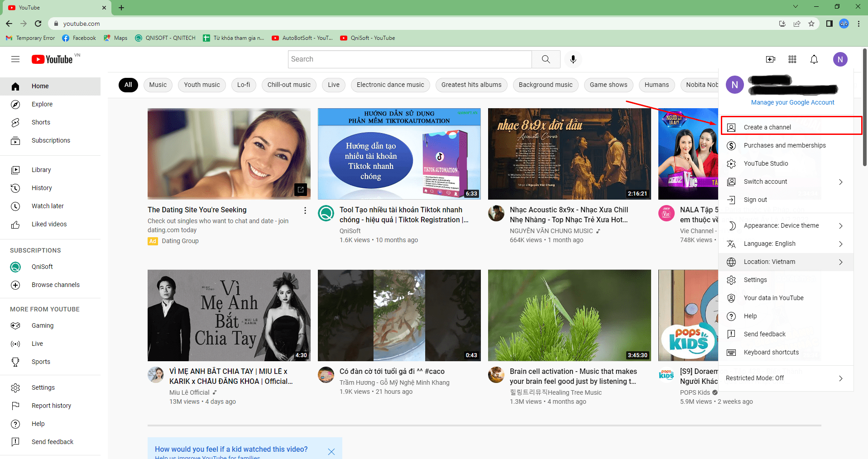The width and height of the screenshot is (868, 459).
Task: Open Miu Lê Official channel link
Action: pos(189,392)
